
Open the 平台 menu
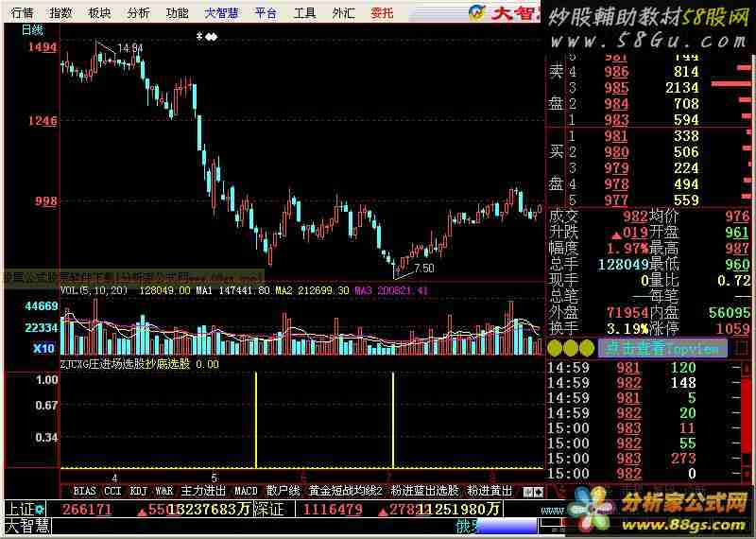click(x=266, y=13)
